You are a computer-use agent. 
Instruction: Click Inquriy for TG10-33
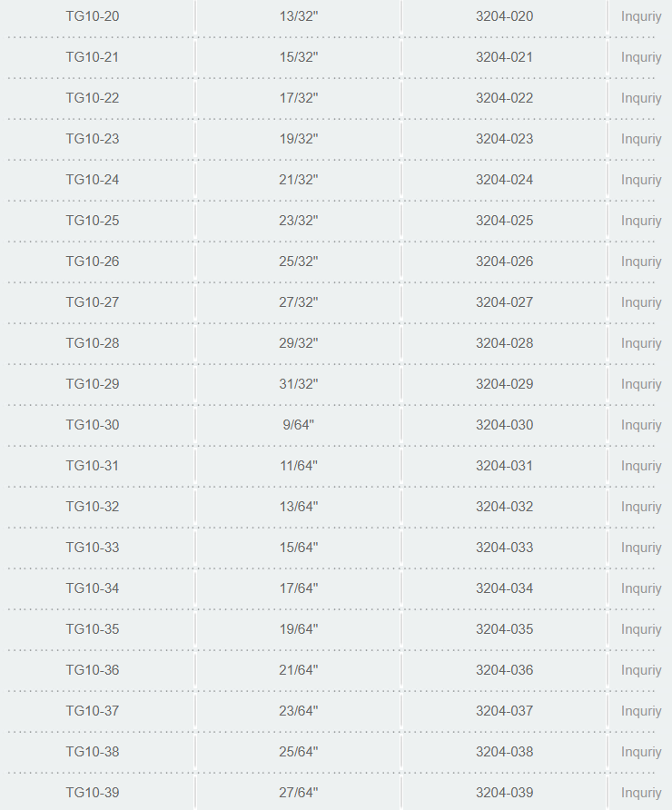coord(640,547)
